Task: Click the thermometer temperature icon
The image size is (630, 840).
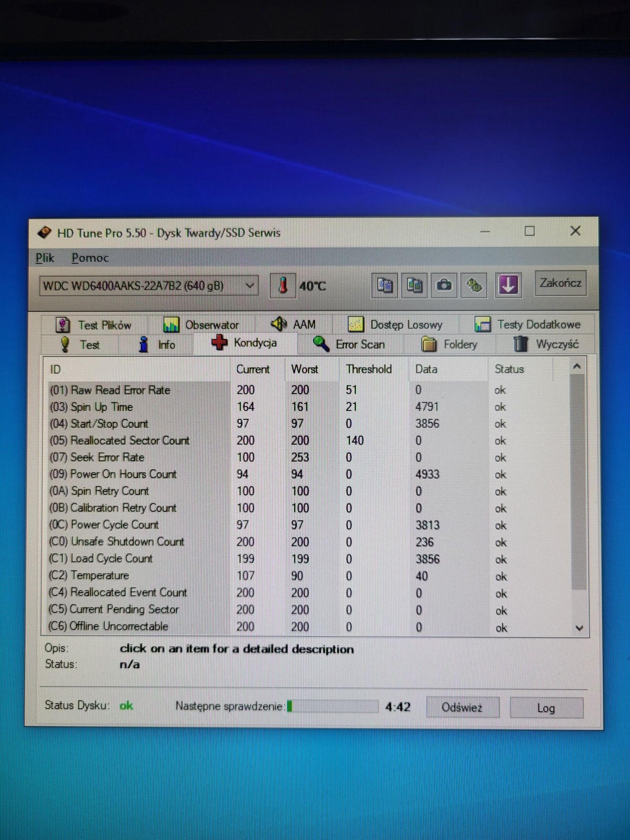Action: (283, 286)
